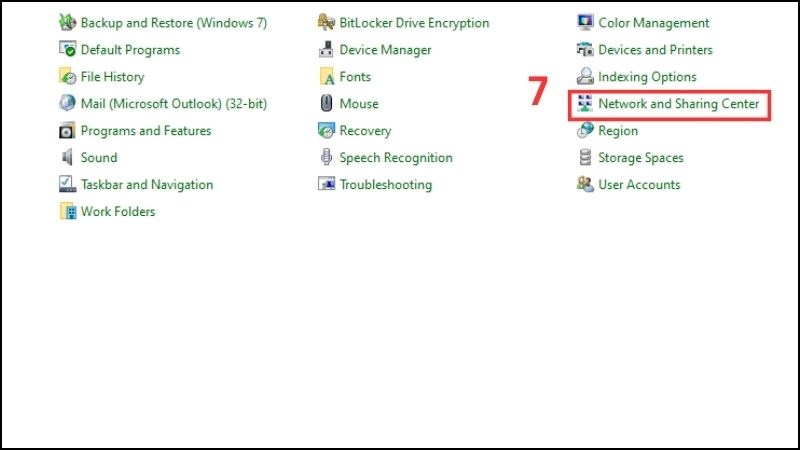Screen dimensions: 800x450
Task: Open the Sound settings link
Action: 98,158
